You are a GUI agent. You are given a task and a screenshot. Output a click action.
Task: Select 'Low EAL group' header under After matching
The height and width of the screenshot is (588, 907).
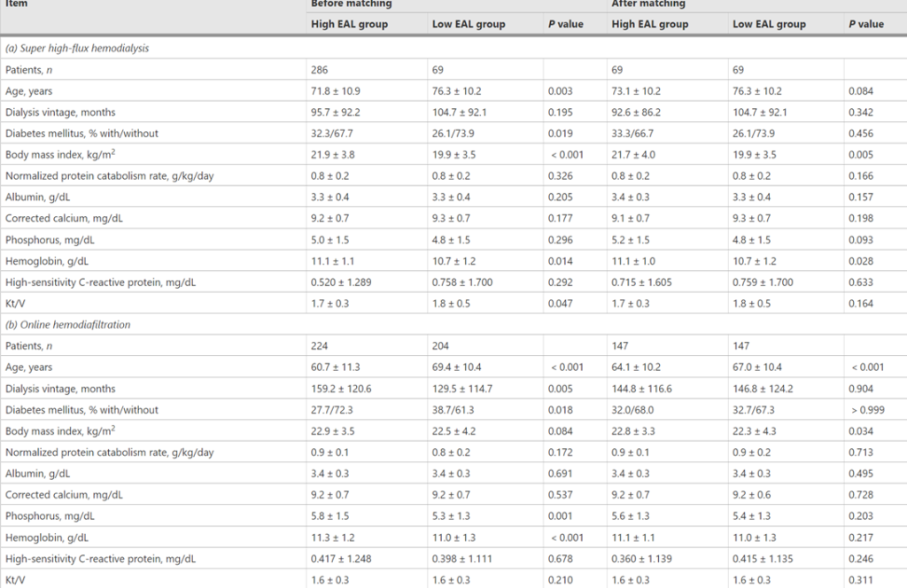click(771, 24)
